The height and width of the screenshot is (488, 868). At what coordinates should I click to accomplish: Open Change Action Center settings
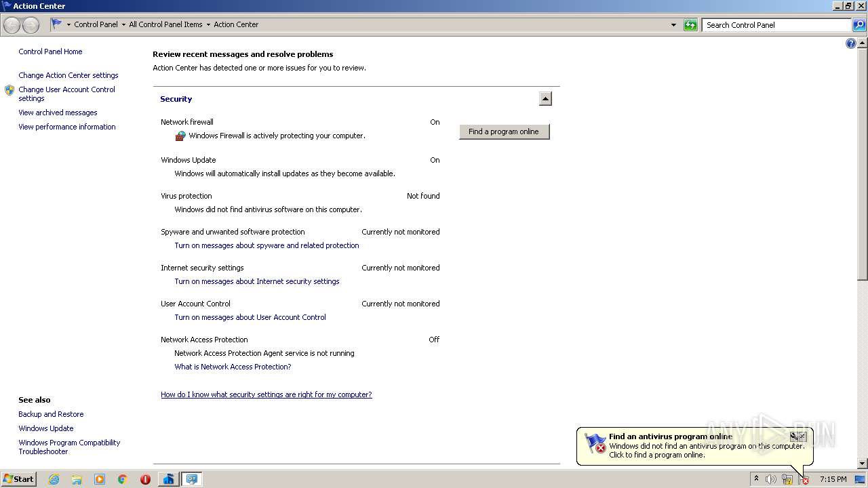(x=68, y=75)
